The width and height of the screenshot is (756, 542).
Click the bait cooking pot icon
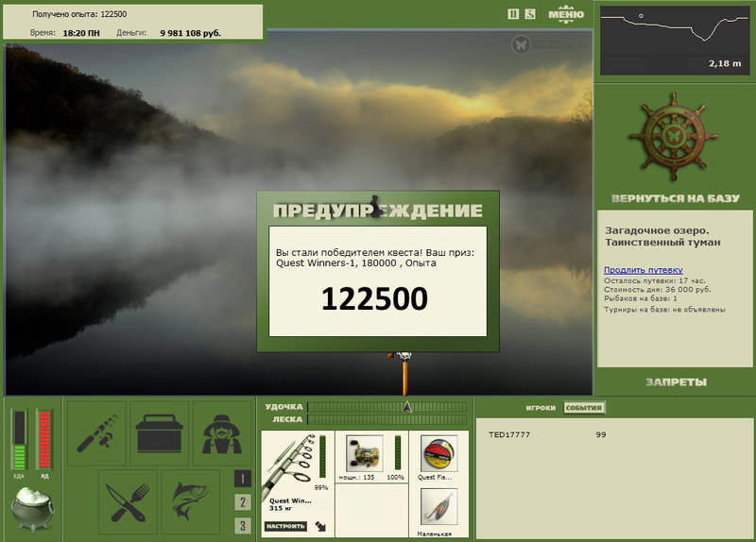pyautogui.click(x=32, y=509)
